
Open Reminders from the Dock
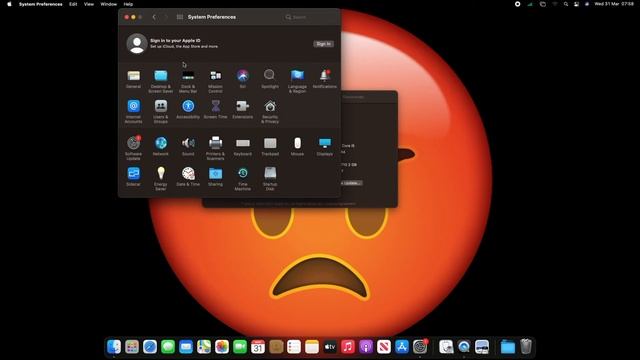(294, 347)
